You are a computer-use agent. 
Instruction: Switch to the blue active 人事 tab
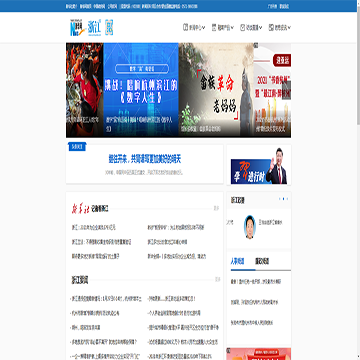[237, 261]
